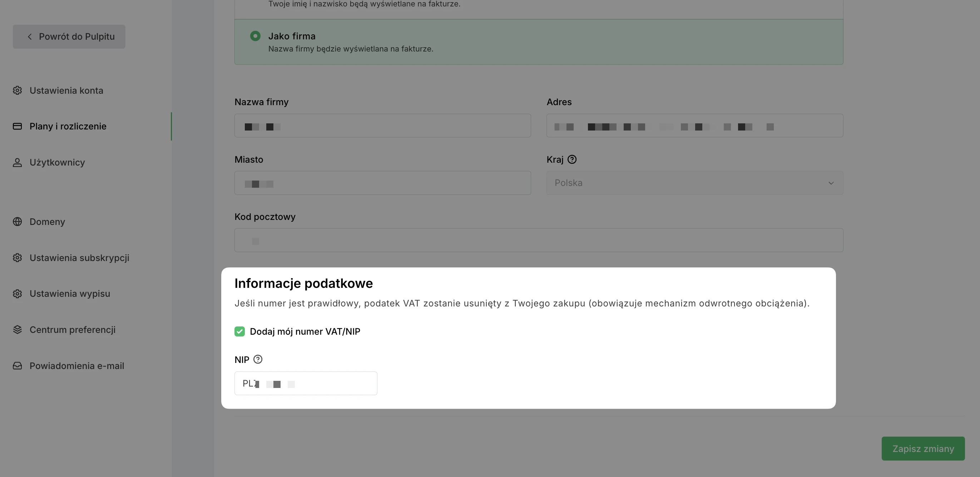980x477 pixels.
Task: Click the layers icon beside Centrum preferencji
Action: (x=17, y=330)
